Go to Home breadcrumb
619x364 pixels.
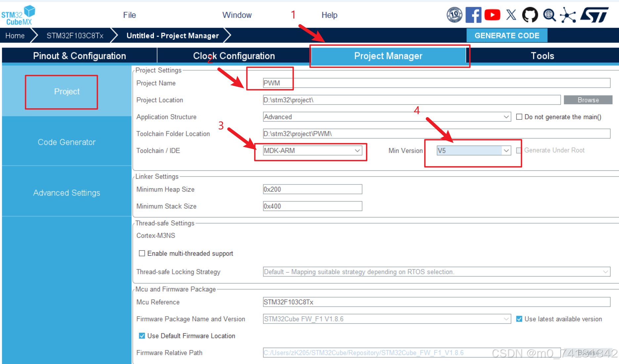click(x=15, y=35)
